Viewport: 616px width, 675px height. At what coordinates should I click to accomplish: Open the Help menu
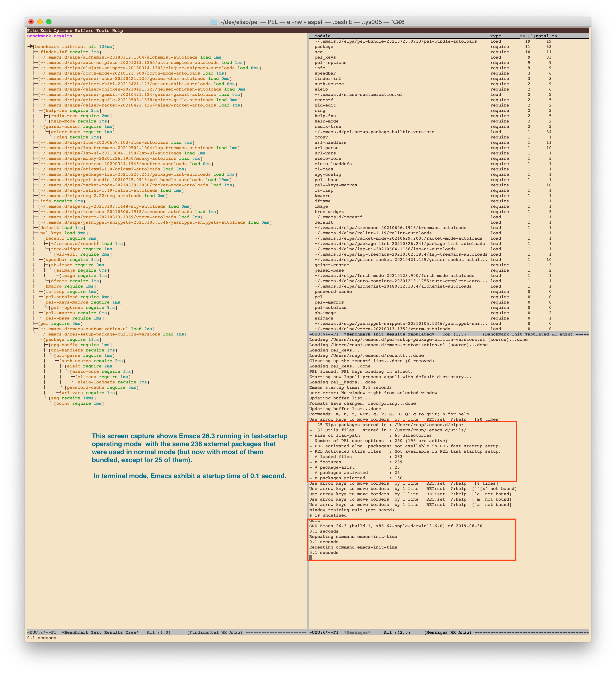point(118,30)
